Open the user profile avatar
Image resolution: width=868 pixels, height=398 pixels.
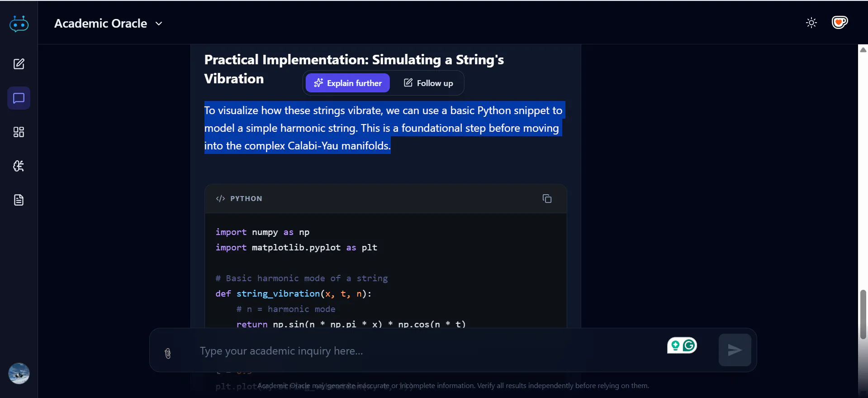point(19,374)
